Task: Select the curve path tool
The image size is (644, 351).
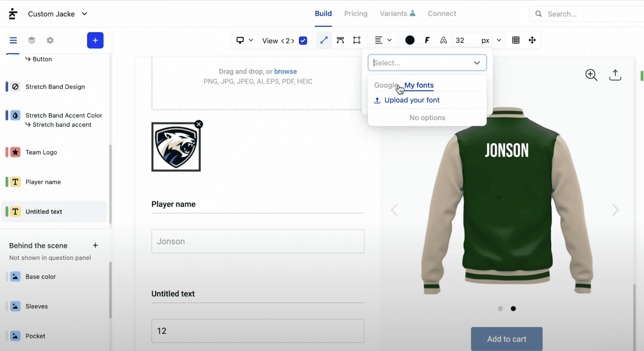Action: coord(340,40)
